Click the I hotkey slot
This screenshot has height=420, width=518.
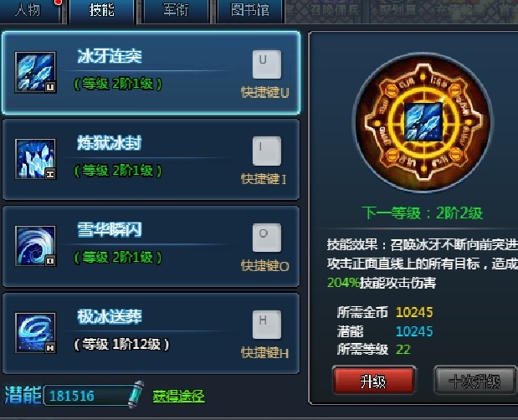267,151
